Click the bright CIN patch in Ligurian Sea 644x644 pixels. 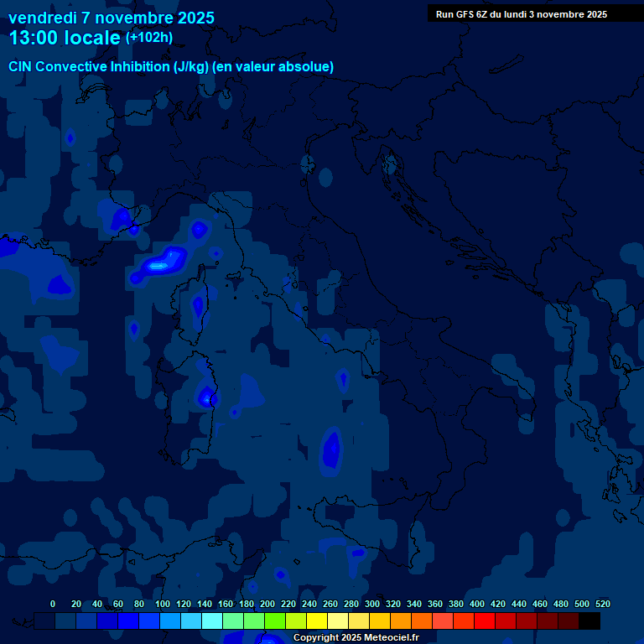tap(164, 262)
